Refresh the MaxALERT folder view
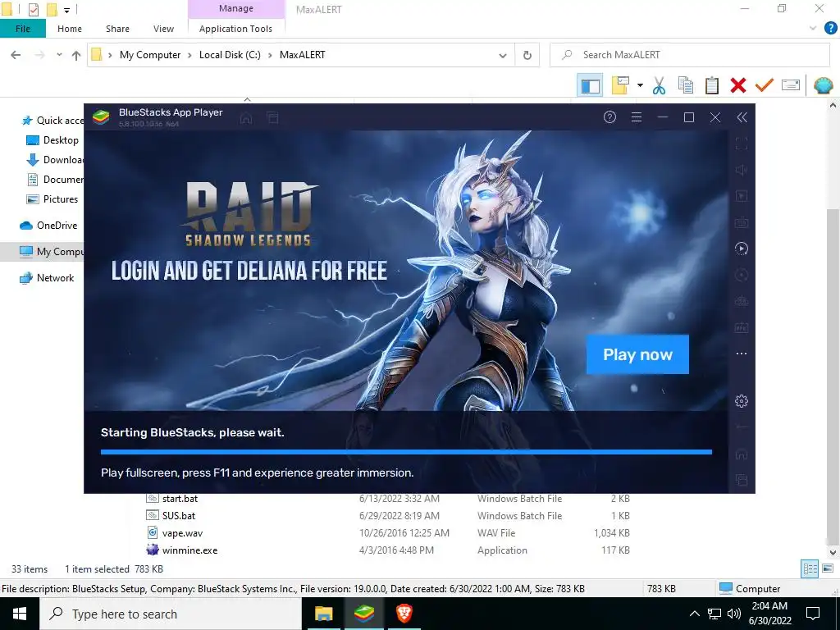The height and width of the screenshot is (630, 840). click(x=527, y=55)
